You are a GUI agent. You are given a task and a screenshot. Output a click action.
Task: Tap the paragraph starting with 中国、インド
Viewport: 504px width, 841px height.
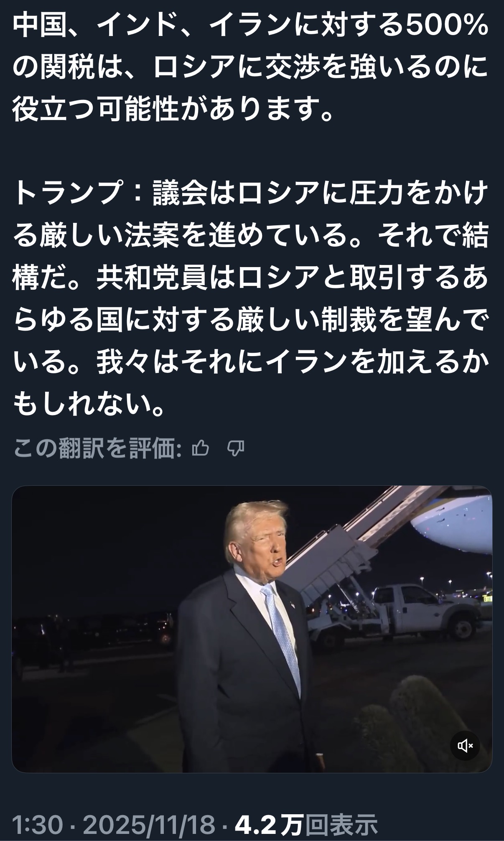click(x=251, y=68)
